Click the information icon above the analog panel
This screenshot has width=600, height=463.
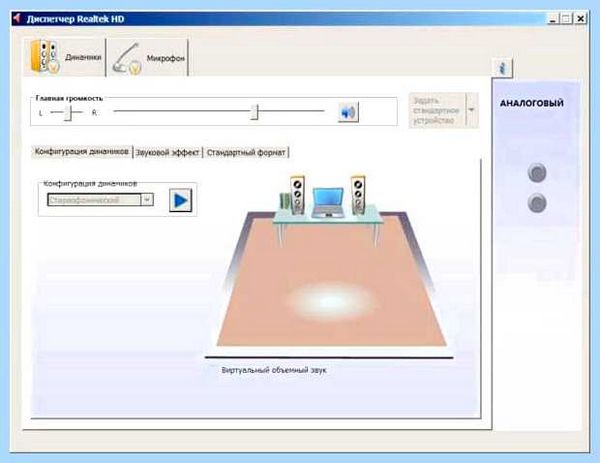(502, 68)
